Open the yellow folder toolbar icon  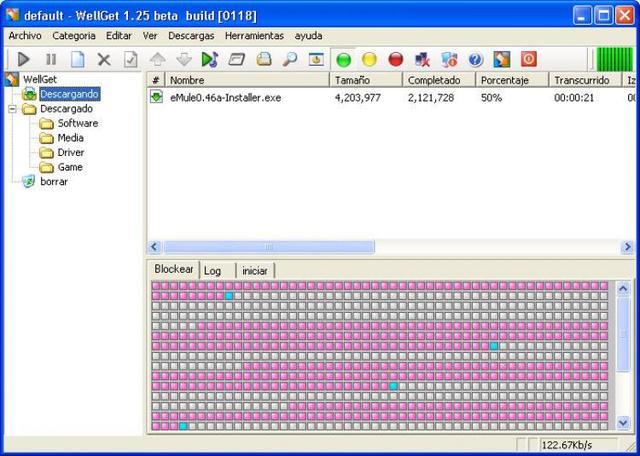click(264, 60)
